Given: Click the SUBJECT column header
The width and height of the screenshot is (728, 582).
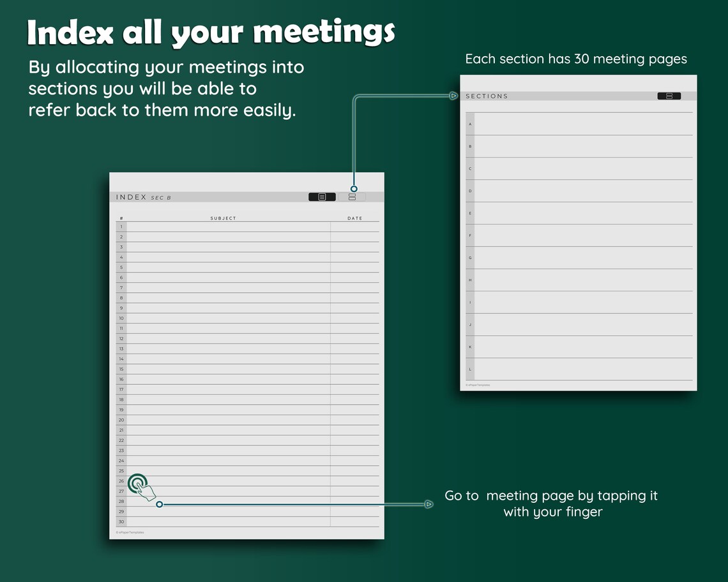Looking at the screenshot, I should pyautogui.click(x=223, y=218).
